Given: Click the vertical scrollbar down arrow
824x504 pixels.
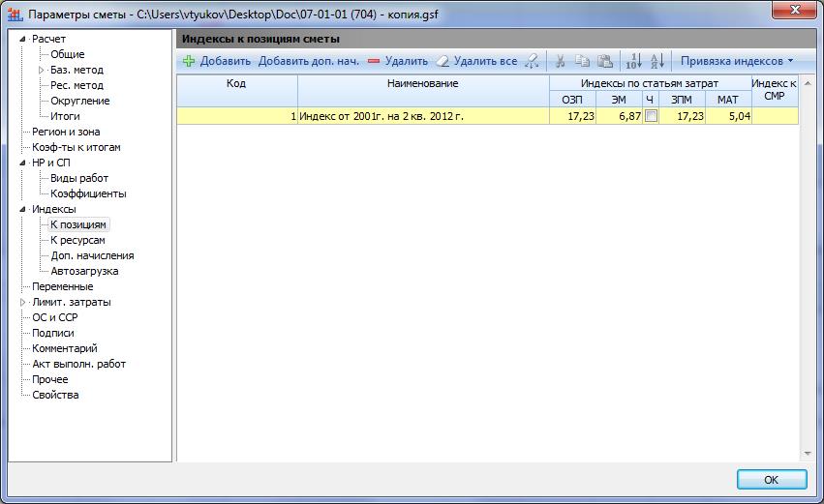Looking at the screenshot, I should point(806,453).
